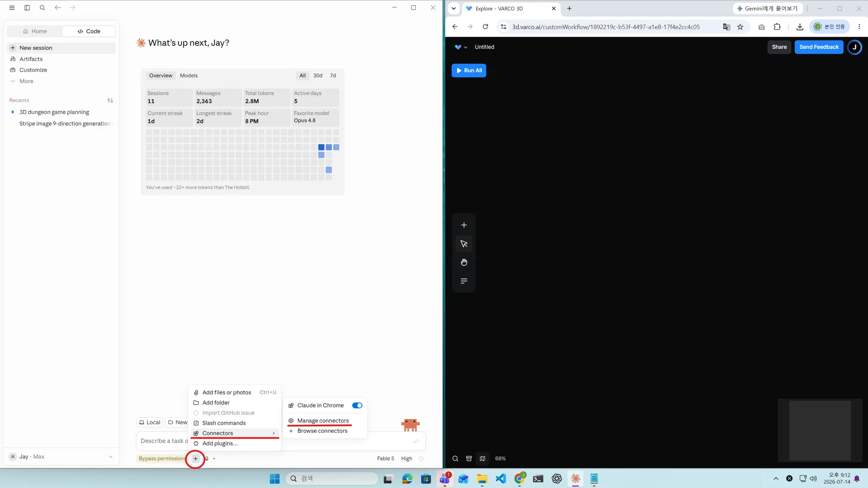This screenshot has height=488, width=868.
Task: Select the Models tab in usage stats
Action: (189, 76)
